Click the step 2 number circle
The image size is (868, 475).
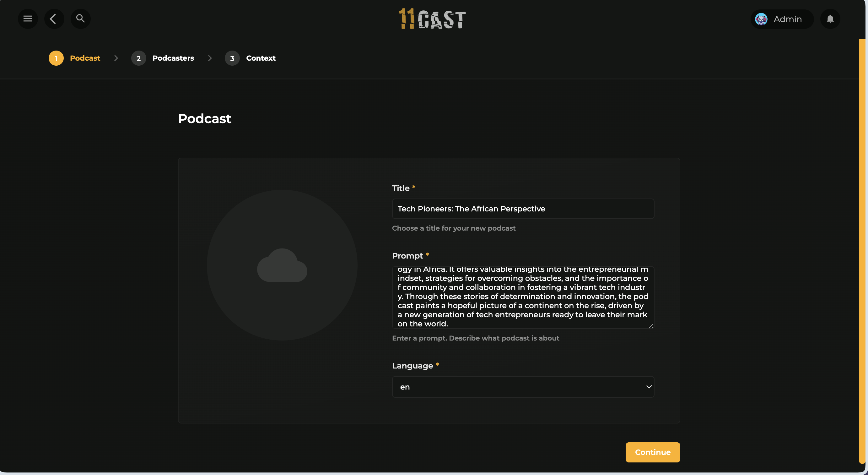pos(138,58)
